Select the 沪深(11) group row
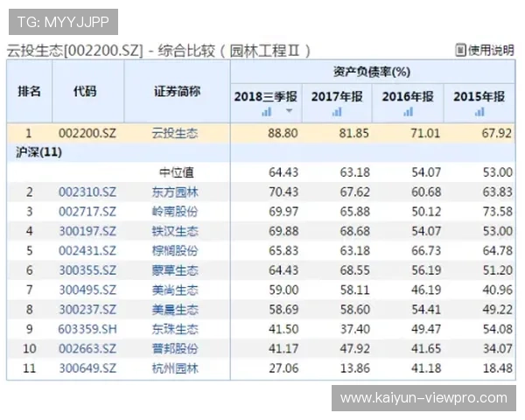The width and height of the screenshot is (525, 420). pyautogui.click(x=261, y=153)
